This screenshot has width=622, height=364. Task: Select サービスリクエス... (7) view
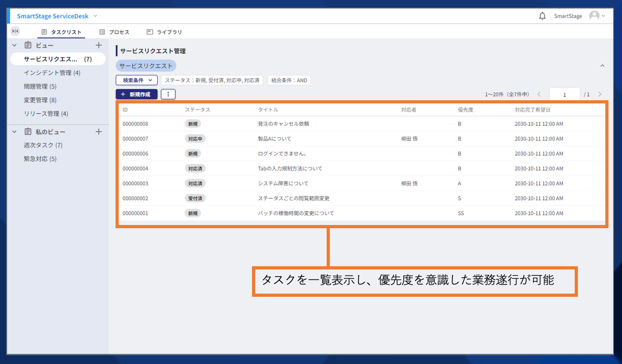[x=58, y=59]
